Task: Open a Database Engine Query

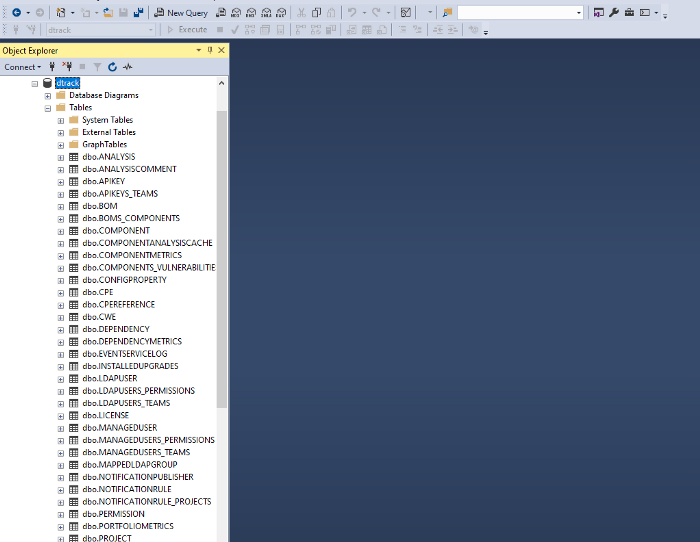Action: 221,13
